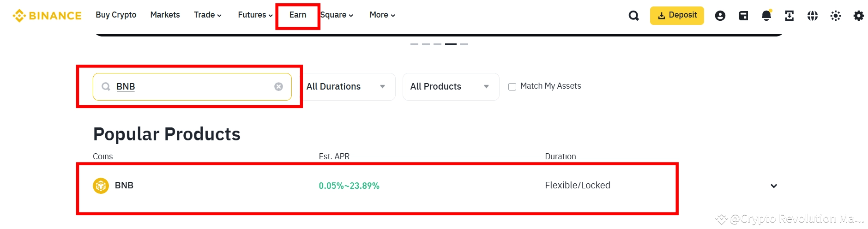Open the wallet icon
The height and width of the screenshot is (229, 868).
[743, 16]
